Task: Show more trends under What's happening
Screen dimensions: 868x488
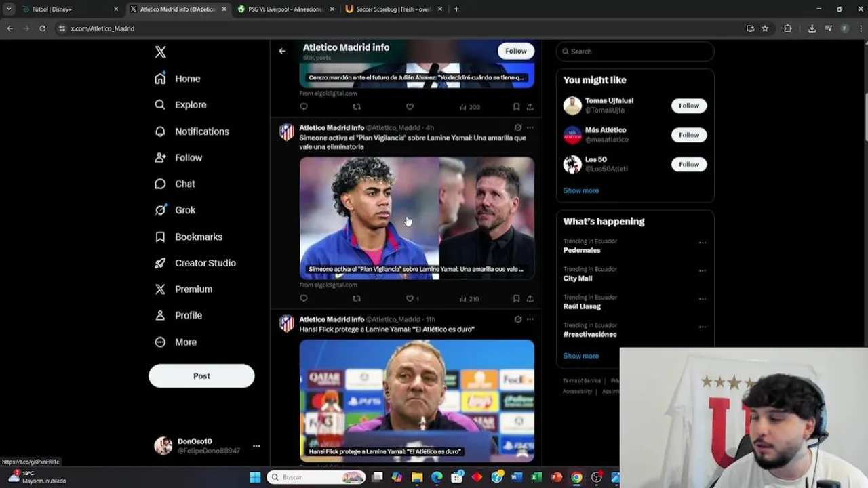Action: [x=581, y=356]
